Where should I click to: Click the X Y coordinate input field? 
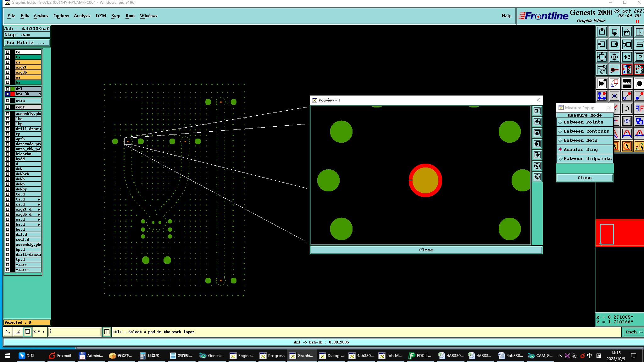pos(75,332)
